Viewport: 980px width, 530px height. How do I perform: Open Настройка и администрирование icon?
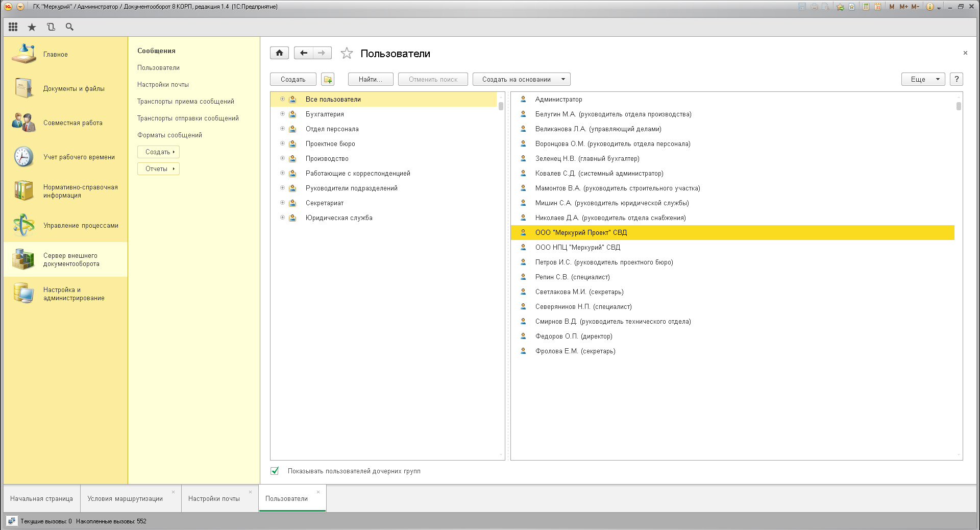23,293
